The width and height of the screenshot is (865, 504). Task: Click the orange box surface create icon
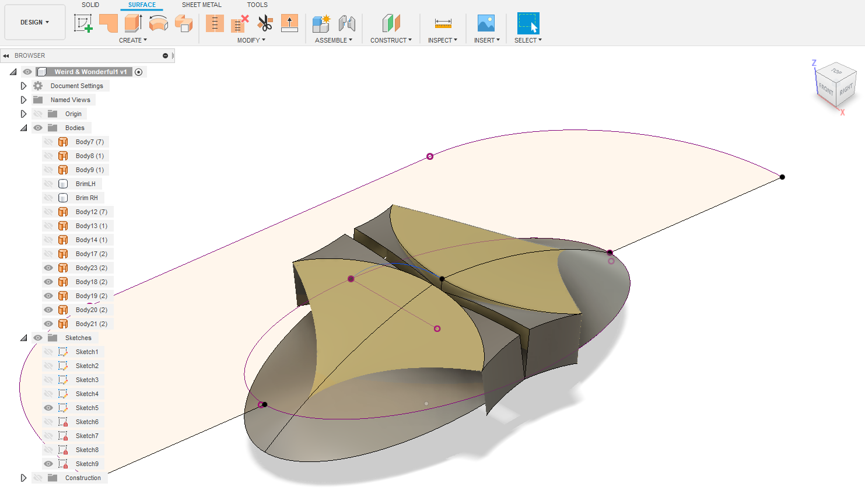(184, 23)
